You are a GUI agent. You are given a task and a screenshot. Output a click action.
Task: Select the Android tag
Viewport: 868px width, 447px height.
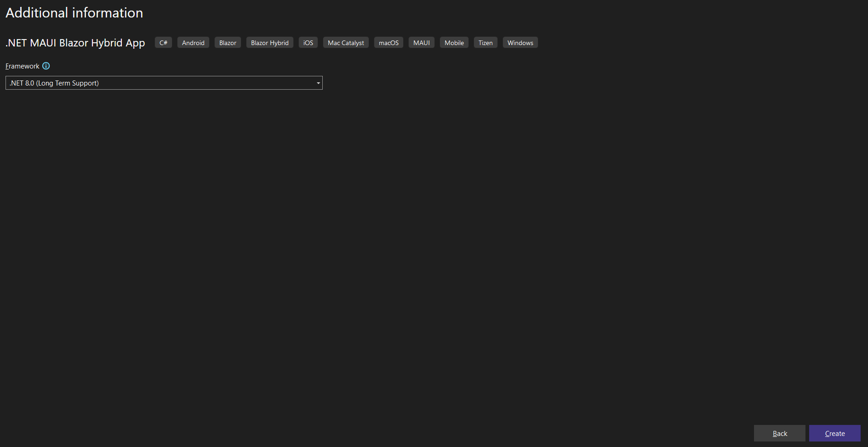(x=193, y=42)
